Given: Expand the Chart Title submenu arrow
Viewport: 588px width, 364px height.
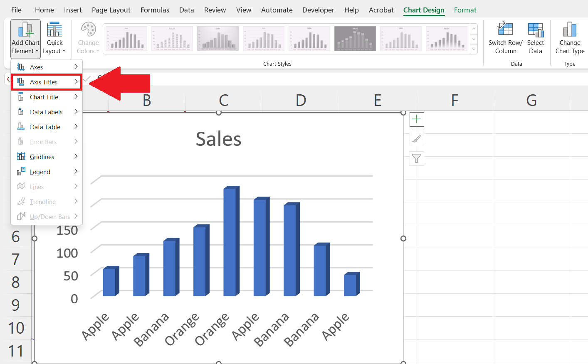Looking at the screenshot, I should click(x=76, y=96).
